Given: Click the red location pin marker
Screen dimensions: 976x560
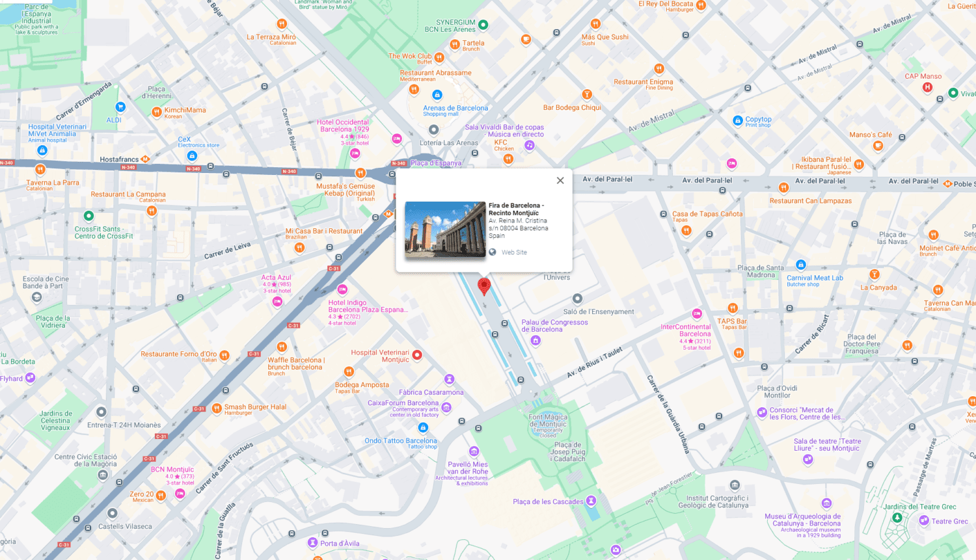Looking at the screenshot, I should 484,286.
